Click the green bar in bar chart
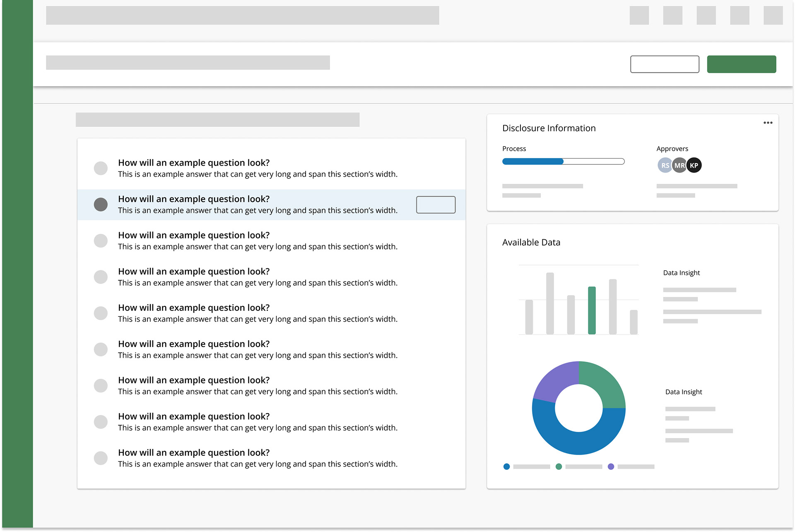This screenshot has height=532, width=795. [592, 310]
